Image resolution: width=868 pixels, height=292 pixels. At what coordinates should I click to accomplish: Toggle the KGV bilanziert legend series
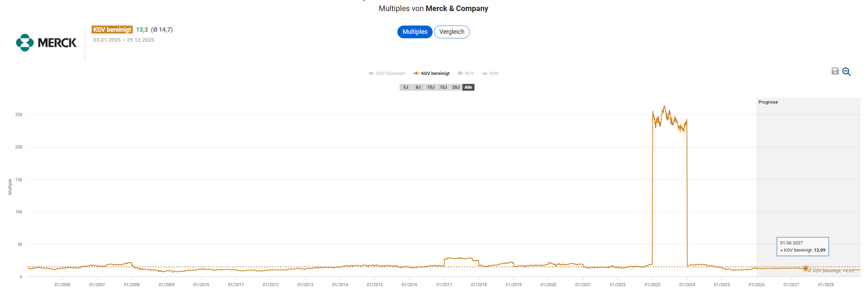coord(387,74)
